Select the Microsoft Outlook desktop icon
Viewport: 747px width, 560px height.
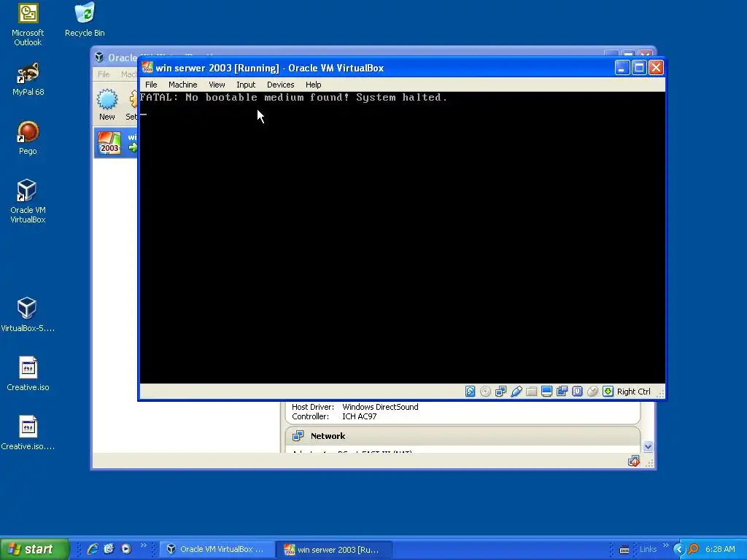(28, 25)
